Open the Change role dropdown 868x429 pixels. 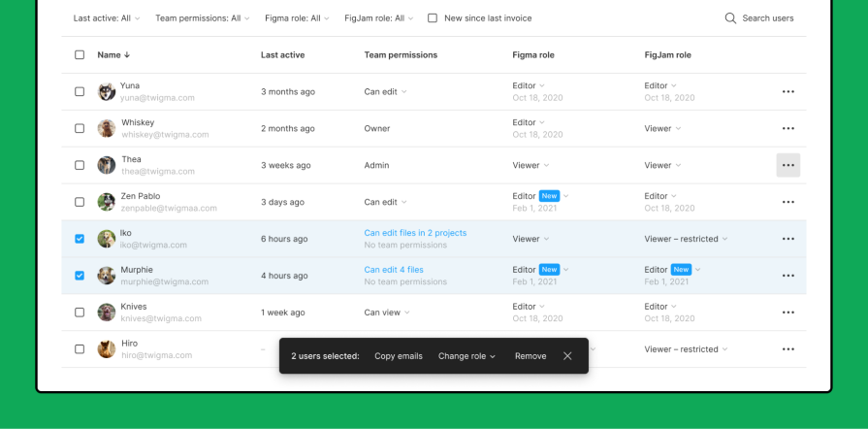click(x=466, y=356)
